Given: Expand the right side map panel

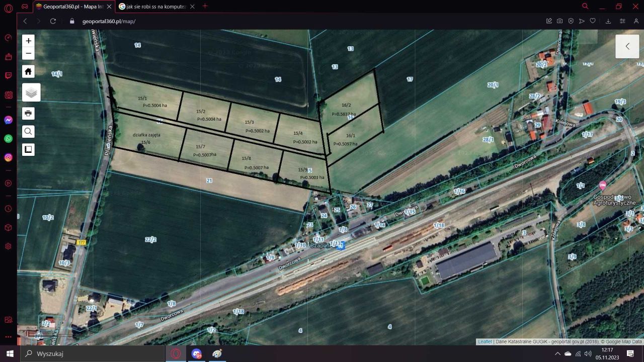Looking at the screenshot, I should pyautogui.click(x=627, y=46).
